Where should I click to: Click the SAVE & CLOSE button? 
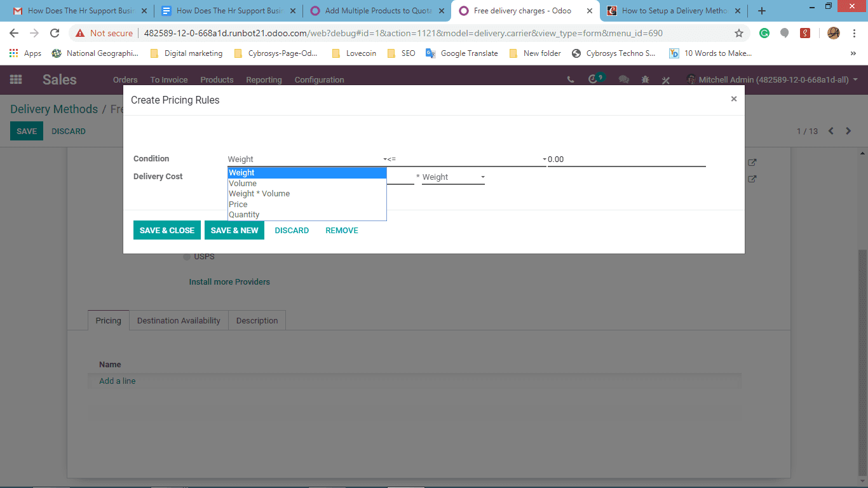pyautogui.click(x=167, y=230)
